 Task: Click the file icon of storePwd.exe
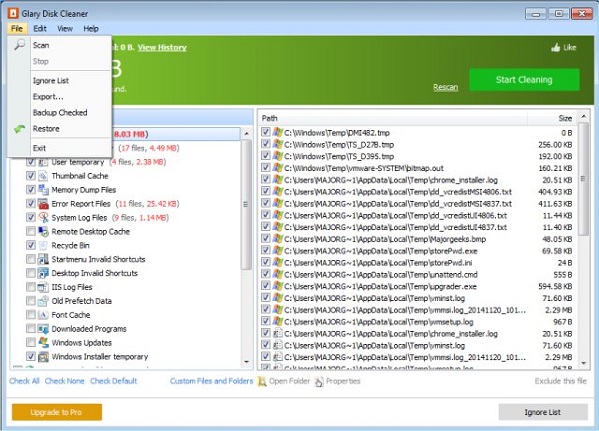pos(278,251)
